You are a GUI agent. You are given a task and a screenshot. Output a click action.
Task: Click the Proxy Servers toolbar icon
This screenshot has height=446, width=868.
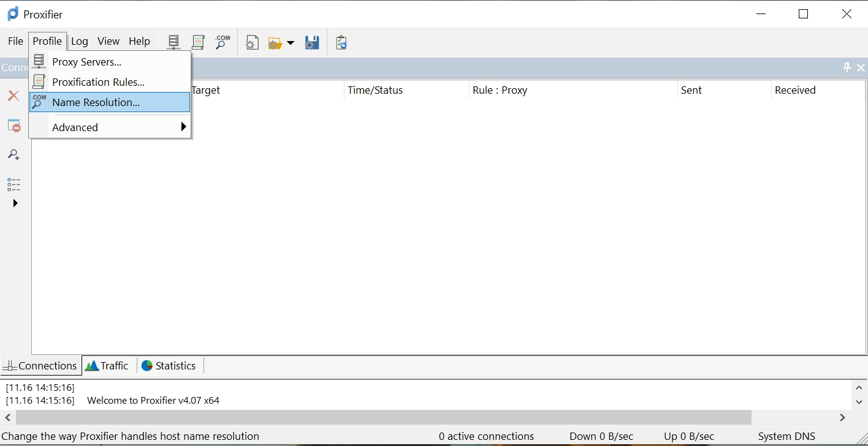173,42
